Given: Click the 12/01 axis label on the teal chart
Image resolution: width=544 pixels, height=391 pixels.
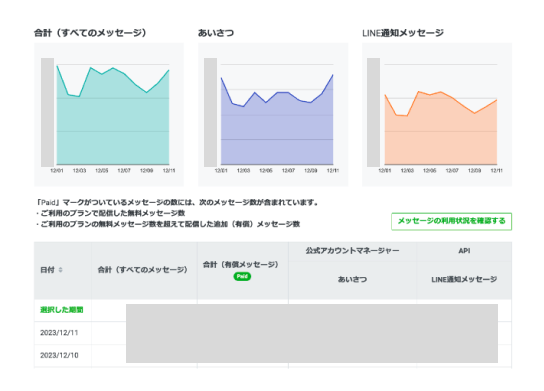Looking at the screenshot, I should click(57, 170).
